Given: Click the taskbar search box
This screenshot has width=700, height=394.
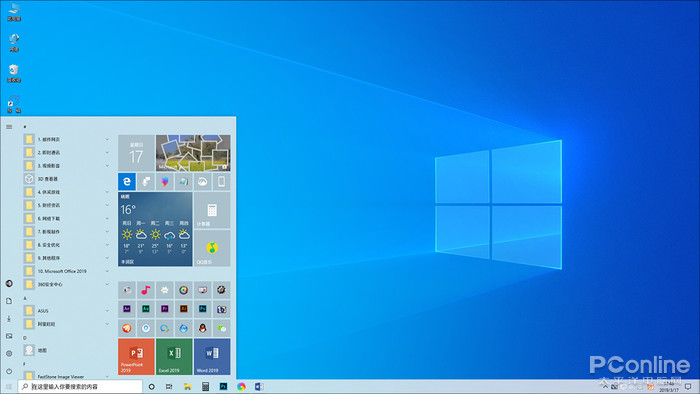Looking at the screenshot, I should pyautogui.click(x=80, y=386).
